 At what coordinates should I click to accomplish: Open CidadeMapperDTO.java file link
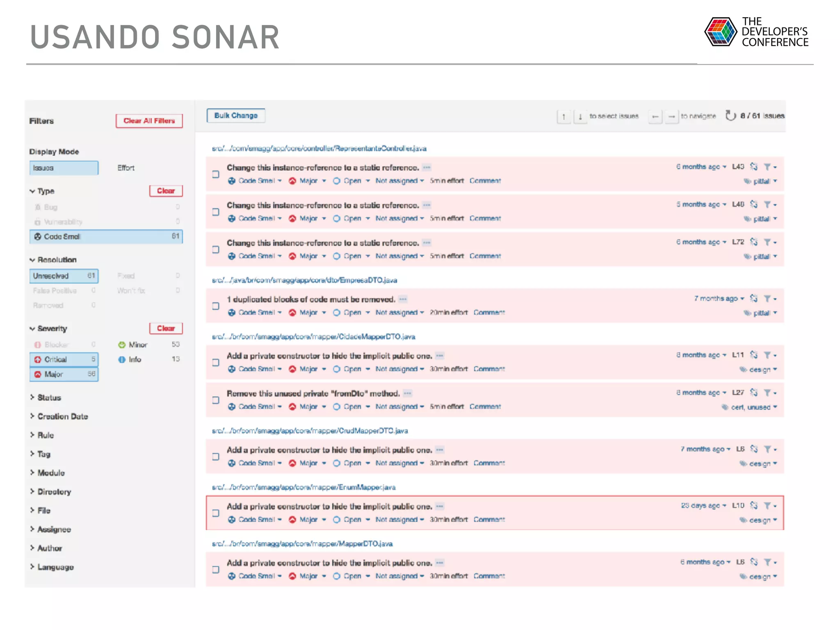313,337
